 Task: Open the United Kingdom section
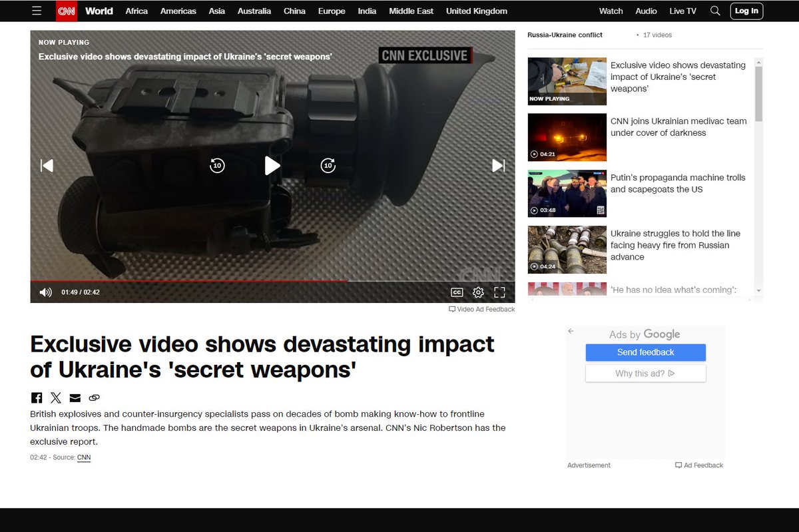tap(477, 11)
